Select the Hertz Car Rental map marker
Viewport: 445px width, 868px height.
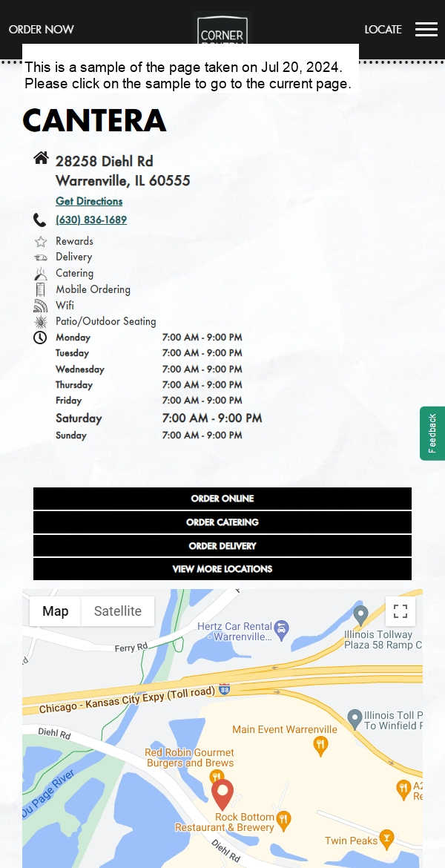[x=282, y=629]
